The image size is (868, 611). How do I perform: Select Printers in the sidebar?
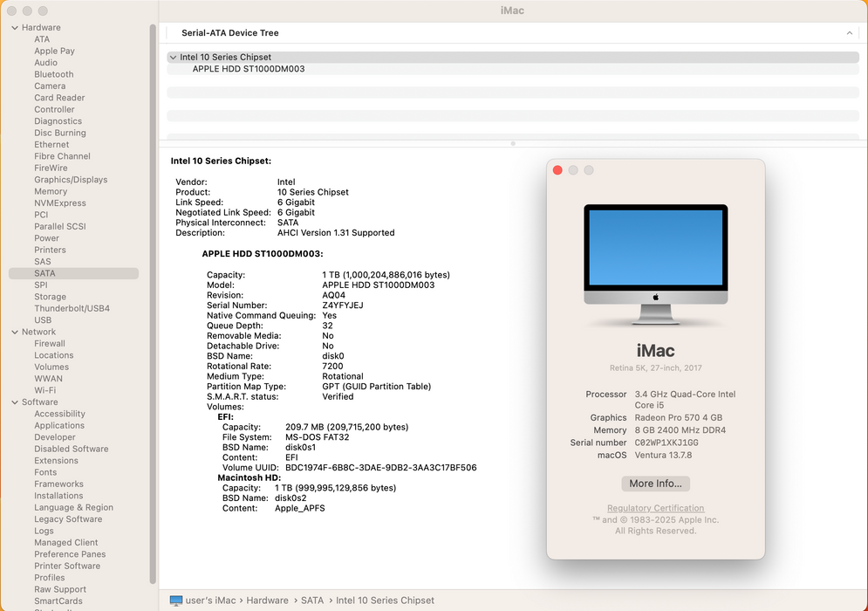pyautogui.click(x=50, y=250)
